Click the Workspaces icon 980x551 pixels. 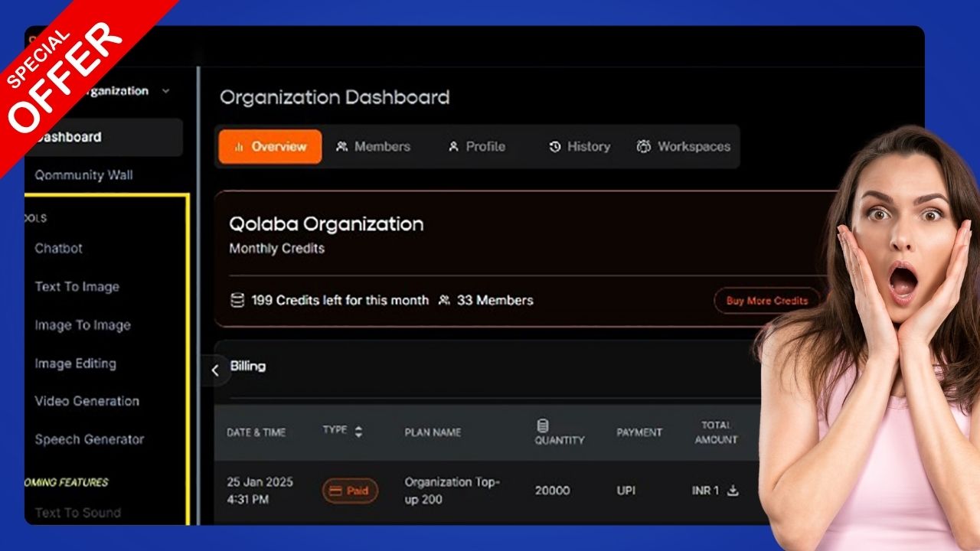point(644,146)
